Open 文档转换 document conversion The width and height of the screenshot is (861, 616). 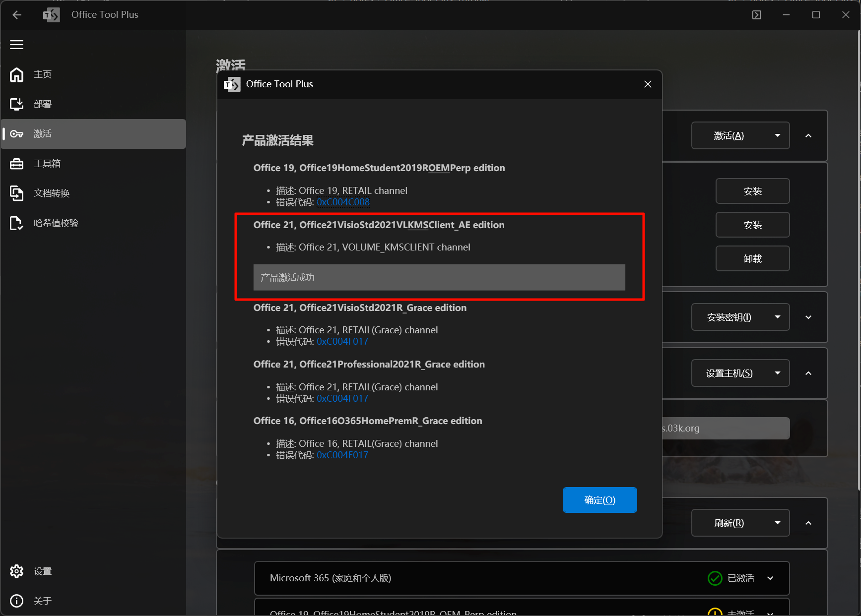pyautogui.click(x=51, y=193)
